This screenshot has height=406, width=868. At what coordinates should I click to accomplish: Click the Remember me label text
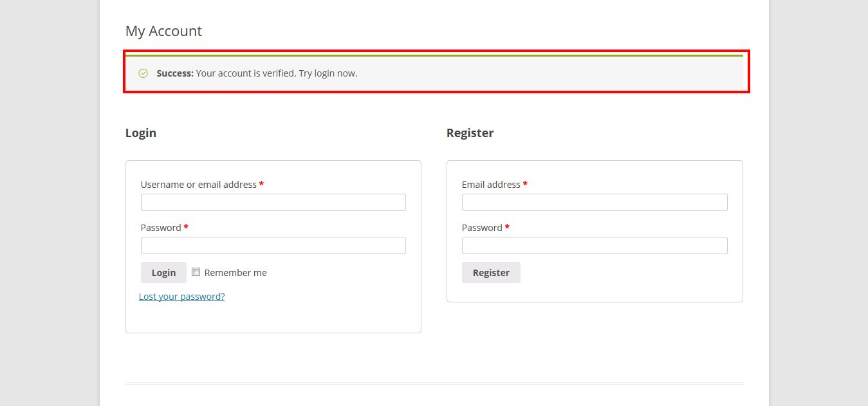point(235,273)
